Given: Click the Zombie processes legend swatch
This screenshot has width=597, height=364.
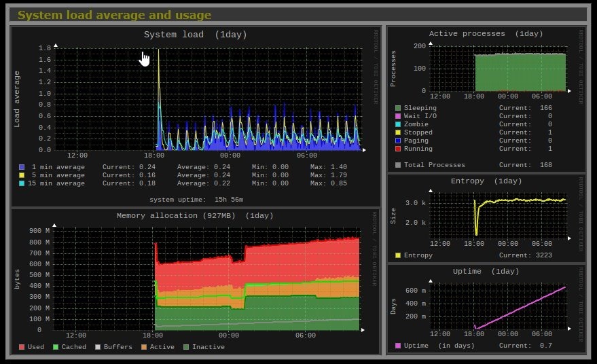Looking at the screenshot, I should click(398, 124).
